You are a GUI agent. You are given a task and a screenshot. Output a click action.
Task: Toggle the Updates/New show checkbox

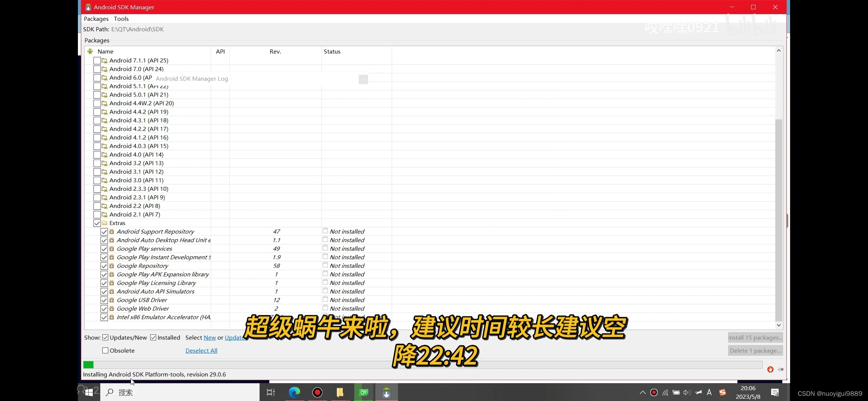click(105, 338)
